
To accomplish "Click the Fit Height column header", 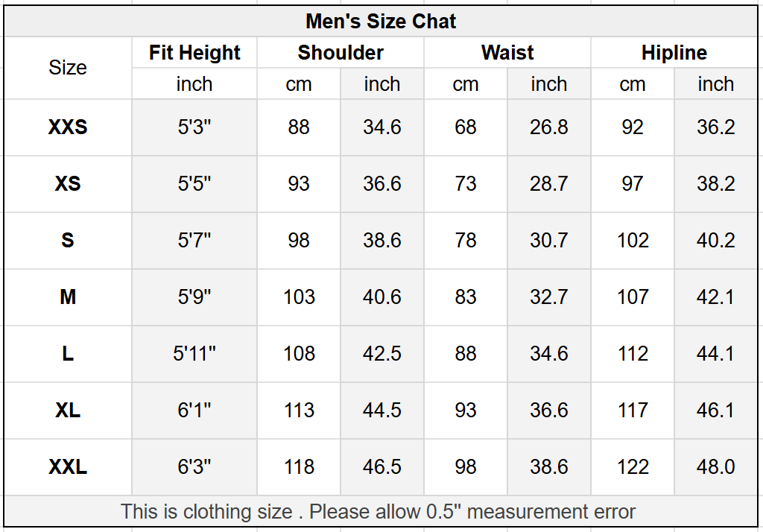I will coord(194,53).
